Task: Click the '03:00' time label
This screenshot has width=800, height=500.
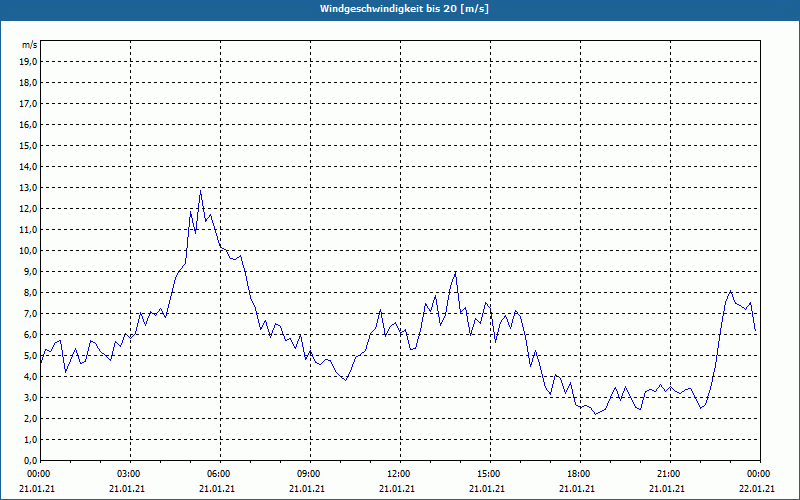Action: click(128, 474)
